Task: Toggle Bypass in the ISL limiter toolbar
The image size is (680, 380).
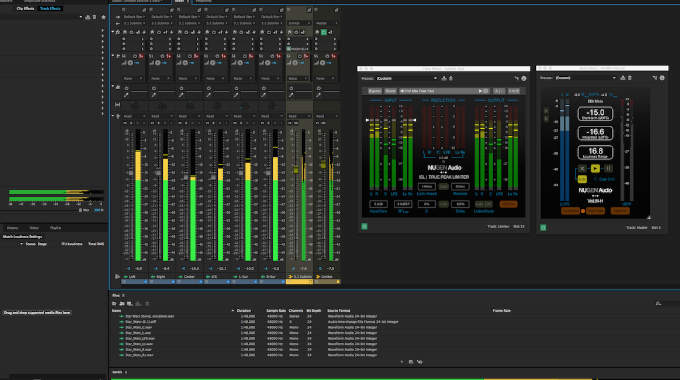Action: (x=375, y=91)
